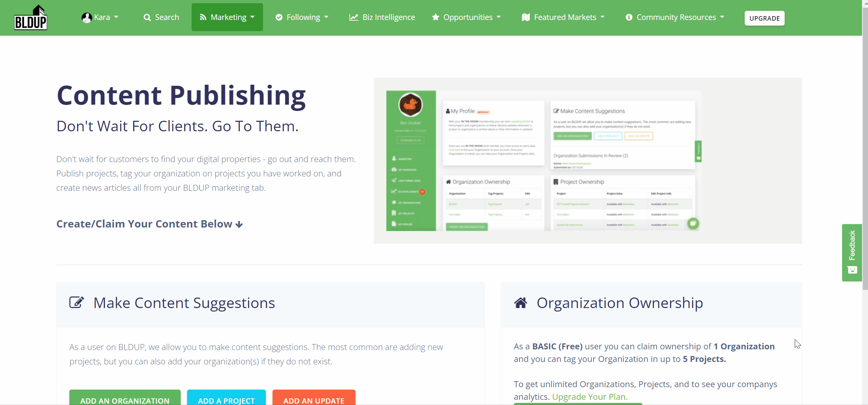The height and width of the screenshot is (405, 868).
Task: Click the Organization Ownership heading
Action: [x=620, y=303]
